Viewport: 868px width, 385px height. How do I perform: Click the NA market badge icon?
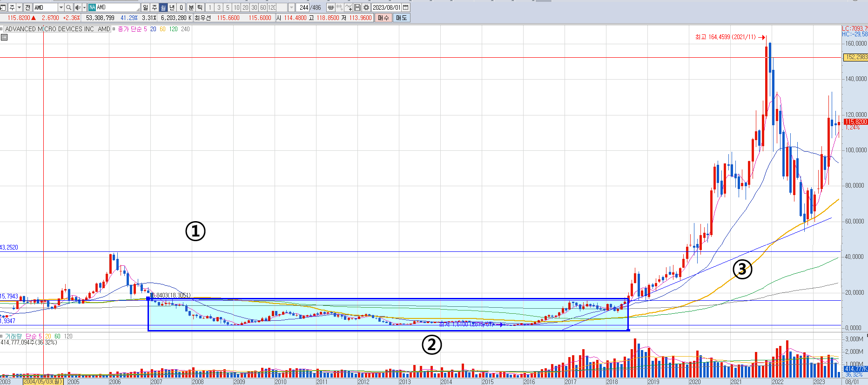click(x=92, y=7)
